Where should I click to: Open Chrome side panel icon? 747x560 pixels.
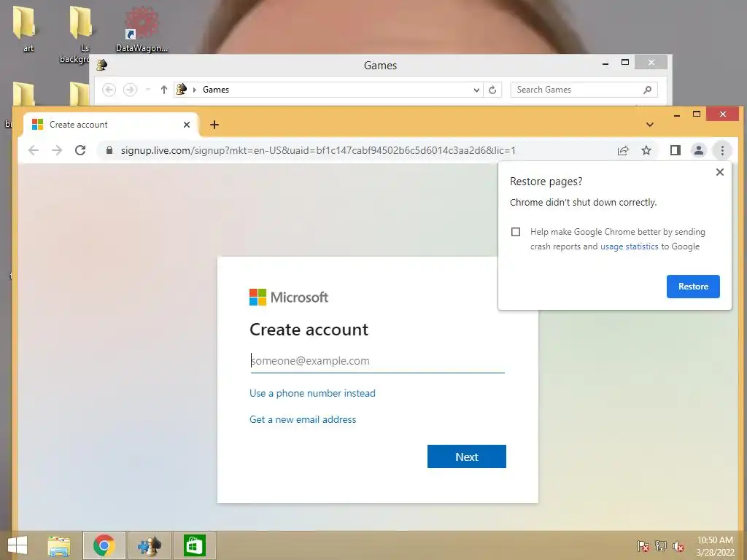coord(675,150)
